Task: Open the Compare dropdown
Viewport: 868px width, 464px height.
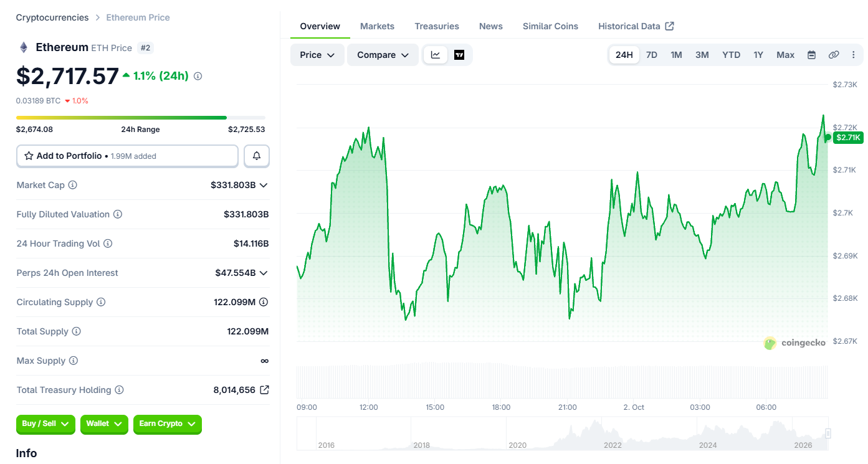Action: (383, 55)
